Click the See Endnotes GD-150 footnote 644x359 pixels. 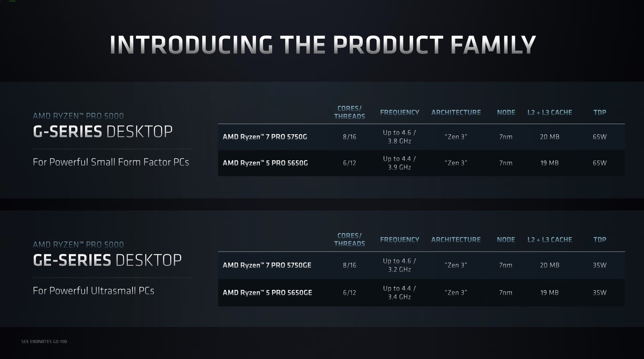pyautogui.click(x=44, y=341)
